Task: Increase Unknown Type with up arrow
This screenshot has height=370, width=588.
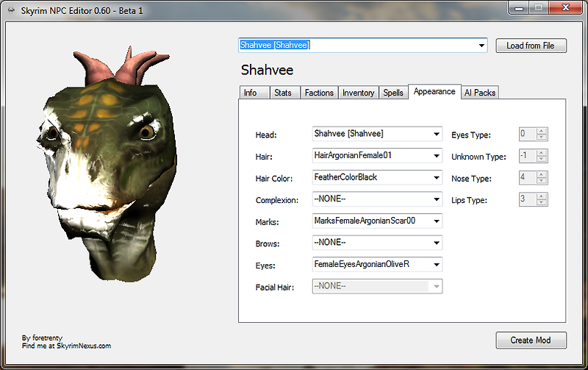Action: click(542, 153)
